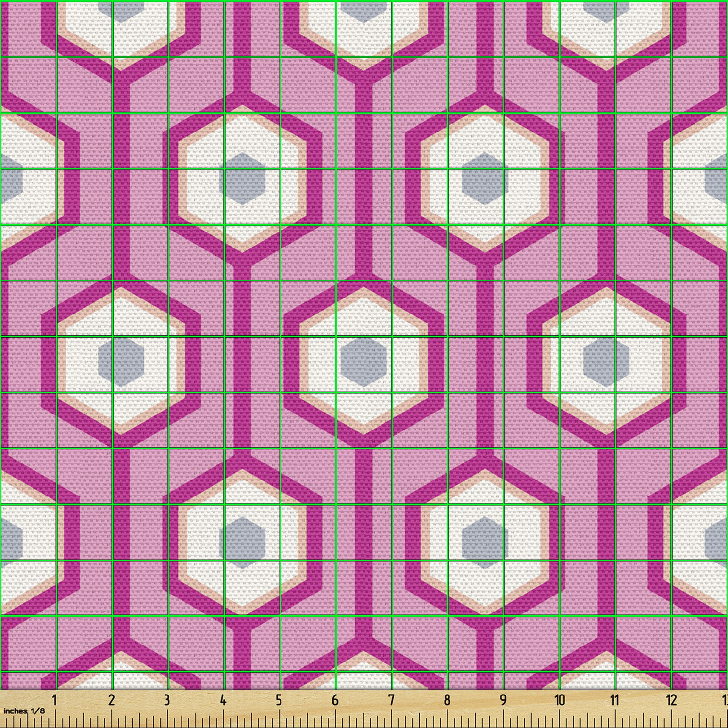Click the number 6 on the ruler
The image size is (728, 728).
[335, 700]
